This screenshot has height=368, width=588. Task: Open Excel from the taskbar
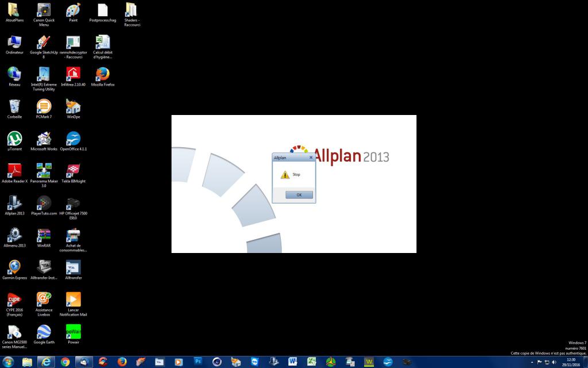[312, 362]
